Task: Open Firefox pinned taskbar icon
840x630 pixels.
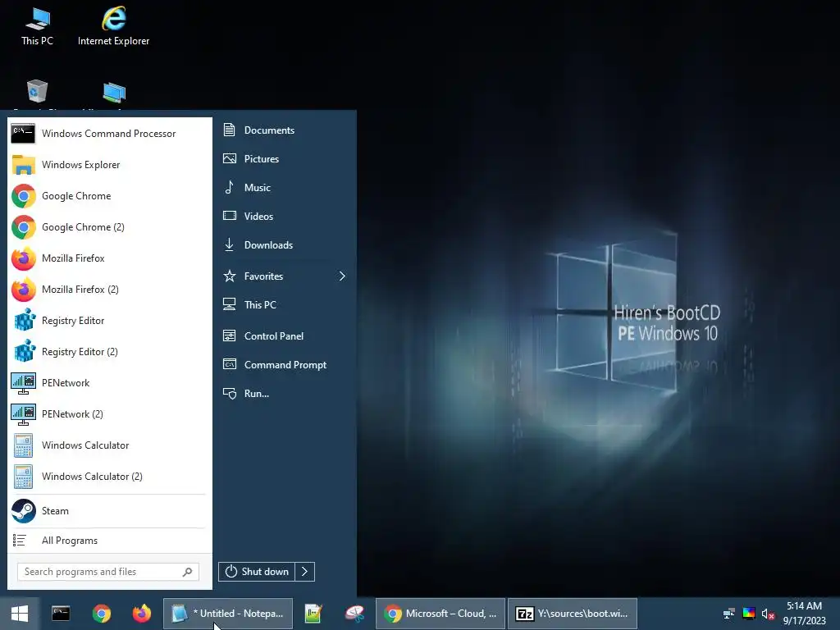Action: pyautogui.click(x=142, y=614)
